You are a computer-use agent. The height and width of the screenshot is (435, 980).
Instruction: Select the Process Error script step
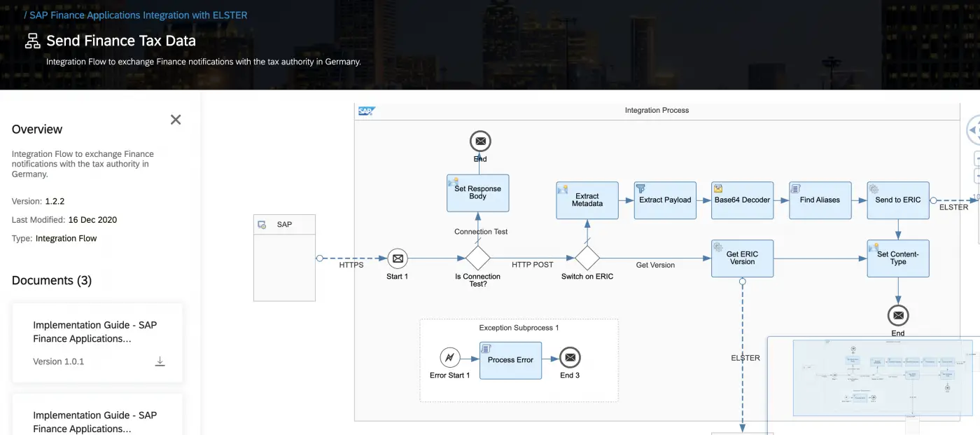[x=510, y=360]
